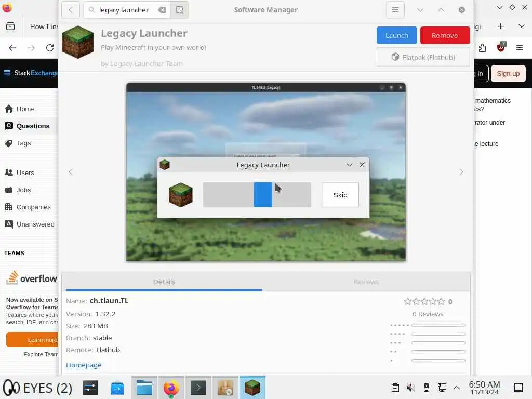The image size is (532, 399).
Task: Open the terminal taskbar icon
Action: pyautogui.click(x=198, y=388)
